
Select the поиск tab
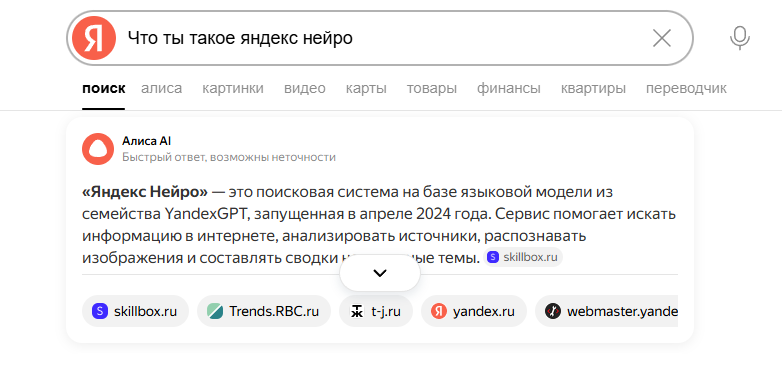(x=104, y=89)
